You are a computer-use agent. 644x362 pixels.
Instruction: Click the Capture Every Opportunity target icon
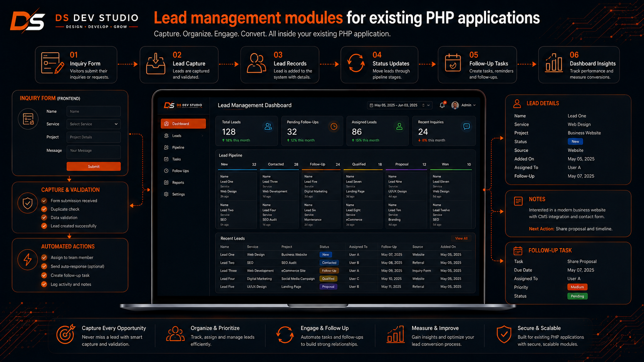click(x=66, y=334)
